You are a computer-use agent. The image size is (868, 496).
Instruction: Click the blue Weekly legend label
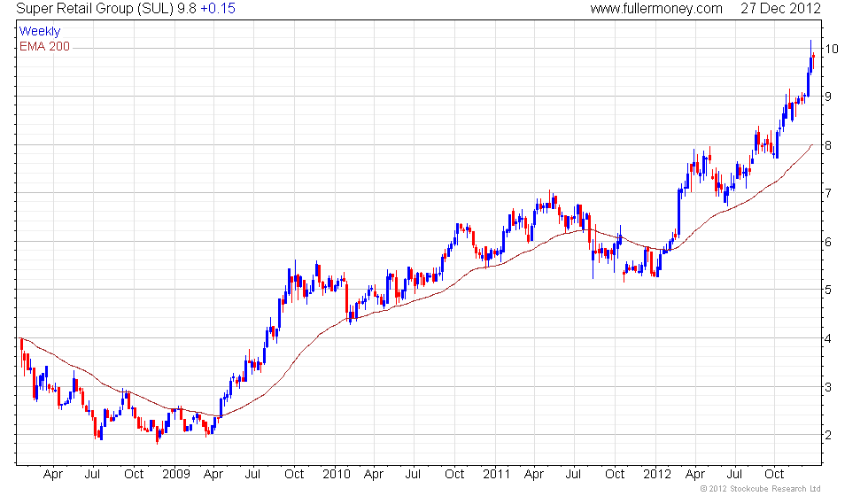(x=40, y=32)
